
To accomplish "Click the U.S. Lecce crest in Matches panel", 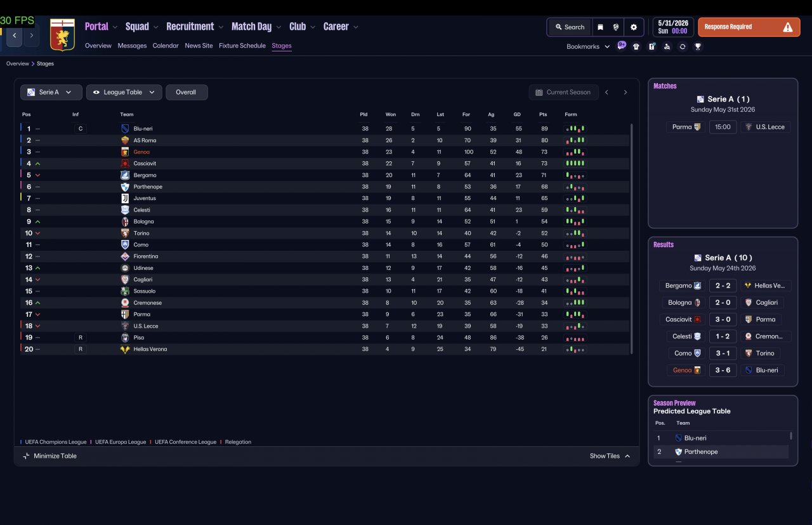I will click(x=748, y=127).
